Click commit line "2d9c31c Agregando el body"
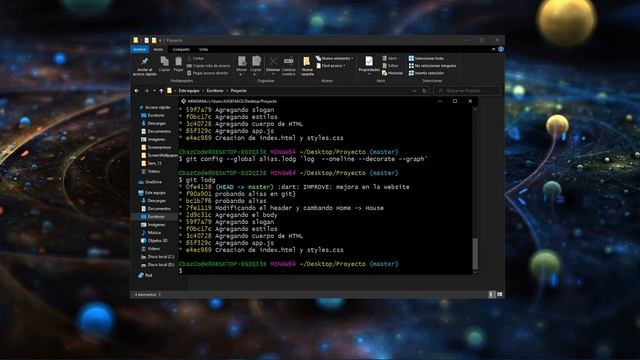The height and width of the screenshot is (360, 640). 228,215
